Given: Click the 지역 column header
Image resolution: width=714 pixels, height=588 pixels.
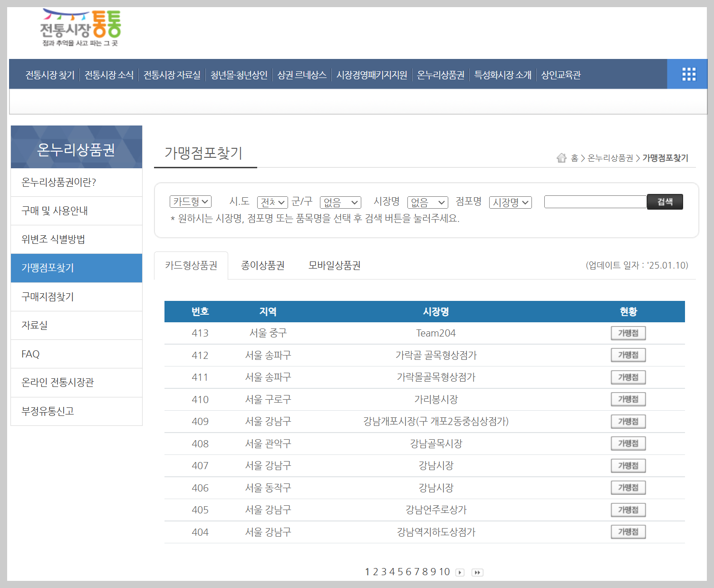Looking at the screenshot, I should (x=268, y=312).
